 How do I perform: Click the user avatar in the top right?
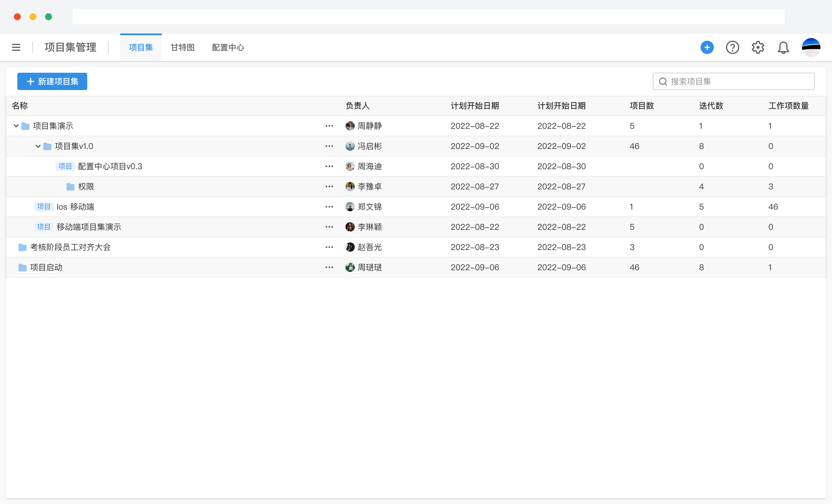(x=811, y=47)
